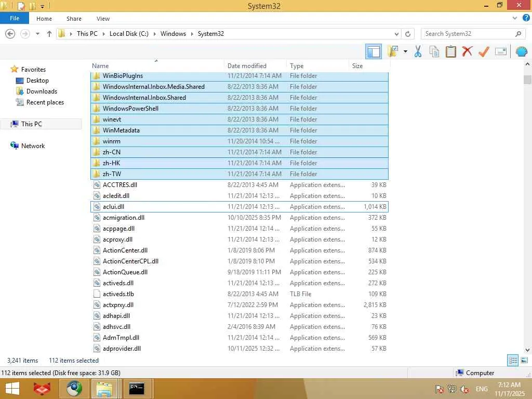Toggle the navigation pane layout icon

pyautogui.click(x=373, y=51)
